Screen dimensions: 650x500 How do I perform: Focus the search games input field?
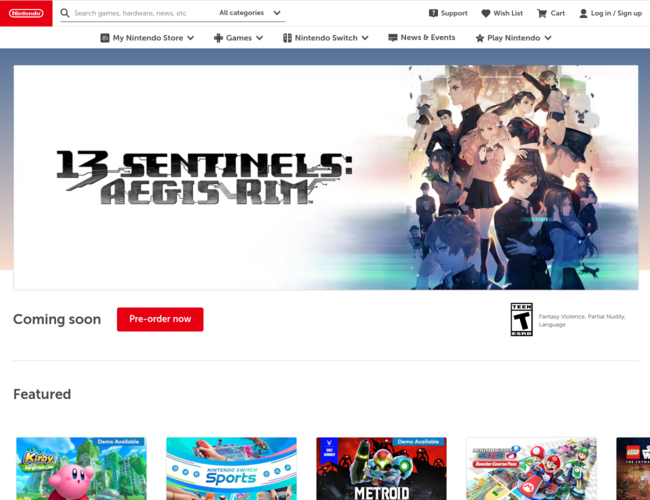click(x=141, y=13)
